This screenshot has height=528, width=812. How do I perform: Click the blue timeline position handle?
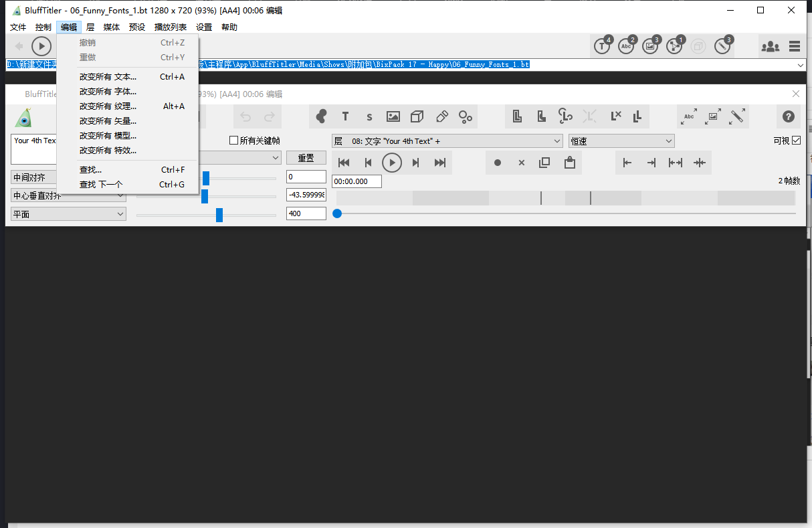coord(337,213)
